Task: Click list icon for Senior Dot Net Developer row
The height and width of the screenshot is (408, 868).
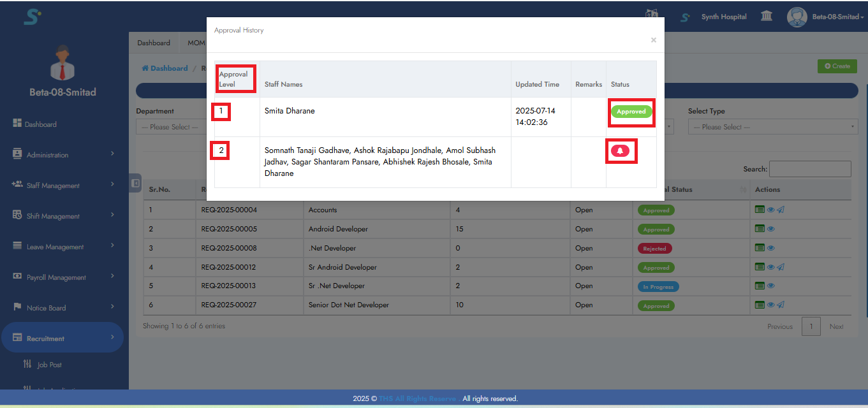Action: click(760, 305)
